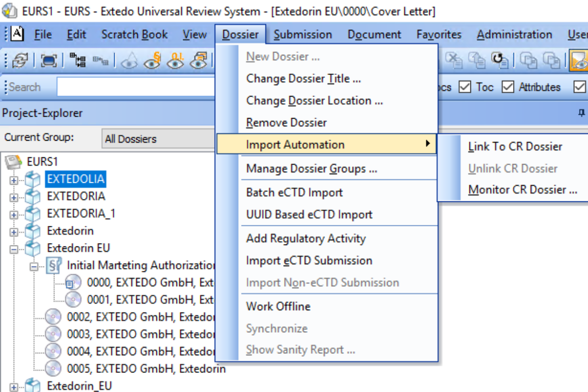The height and width of the screenshot is (392, 588).
Task: Select Manage Dossier Groups menu entry
Action: click(311, 169)
